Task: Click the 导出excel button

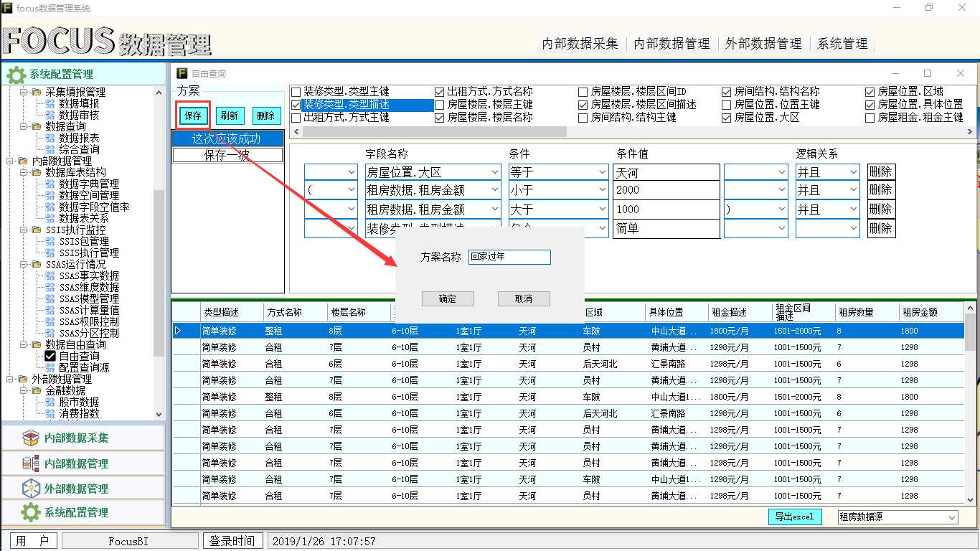Action: [x=794, y=517]
